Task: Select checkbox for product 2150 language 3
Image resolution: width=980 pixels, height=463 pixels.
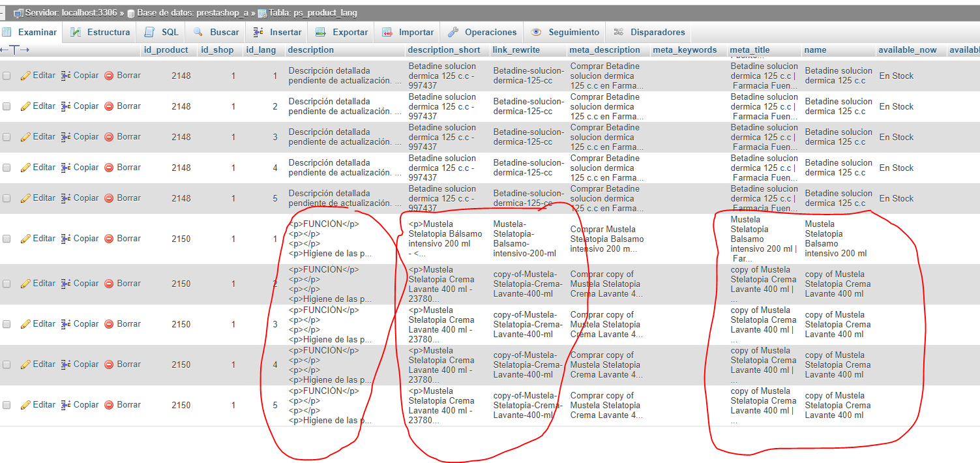Action: (7, 324)
